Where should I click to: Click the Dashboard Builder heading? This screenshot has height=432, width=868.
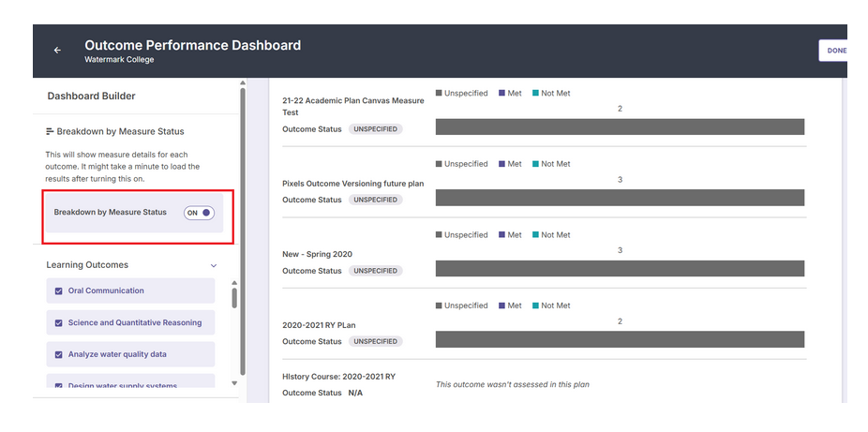[91, 97]
